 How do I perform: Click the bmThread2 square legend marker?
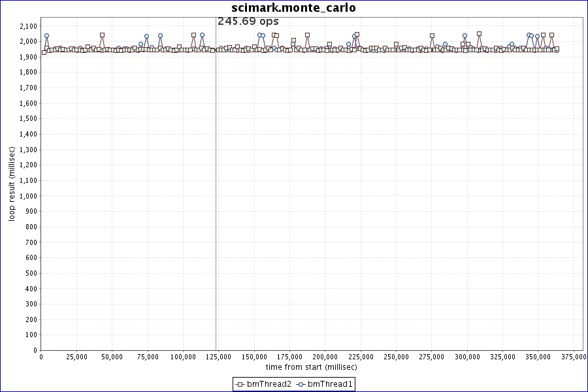coord(240,384)
